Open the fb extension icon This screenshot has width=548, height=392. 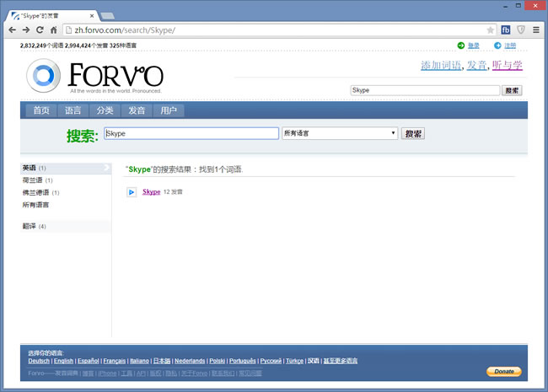[x=506, y=30]
